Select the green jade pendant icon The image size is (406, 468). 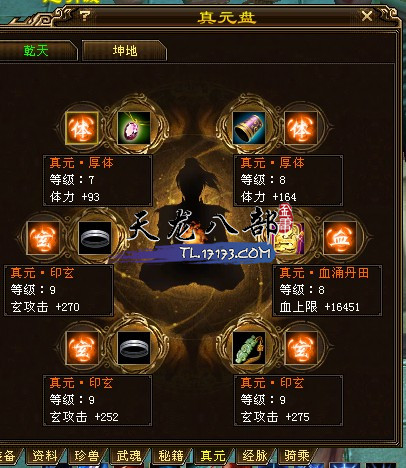[249, 348]
